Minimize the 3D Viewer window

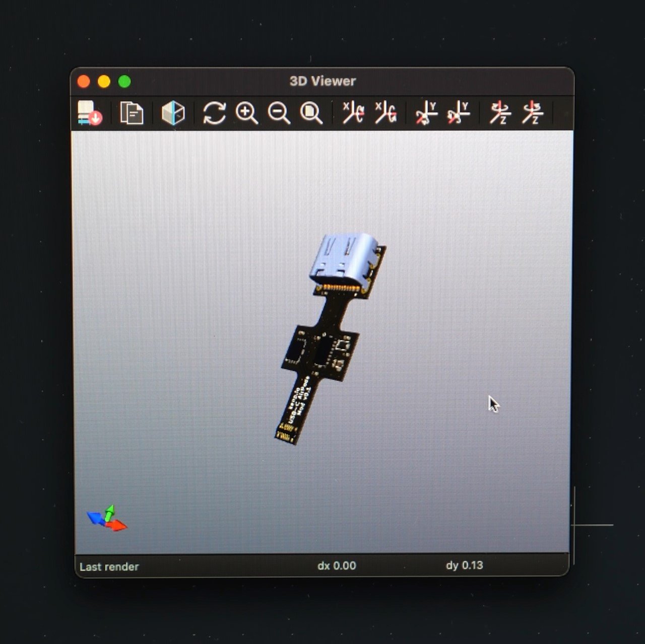pyautogui.click(x=104, y=82)
